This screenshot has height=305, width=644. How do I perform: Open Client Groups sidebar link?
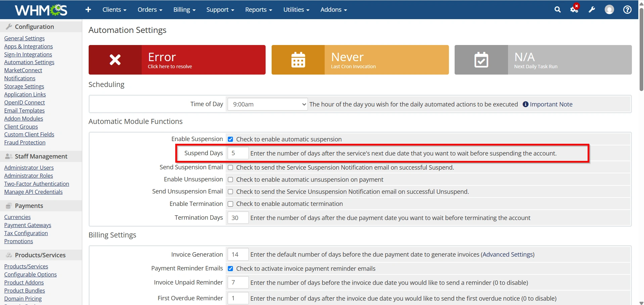(x=21, y=127)
